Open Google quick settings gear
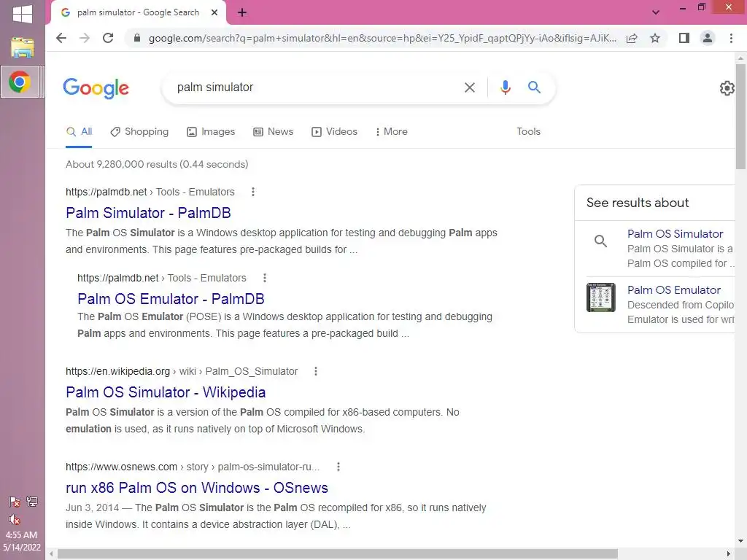 tap(727, 88)
